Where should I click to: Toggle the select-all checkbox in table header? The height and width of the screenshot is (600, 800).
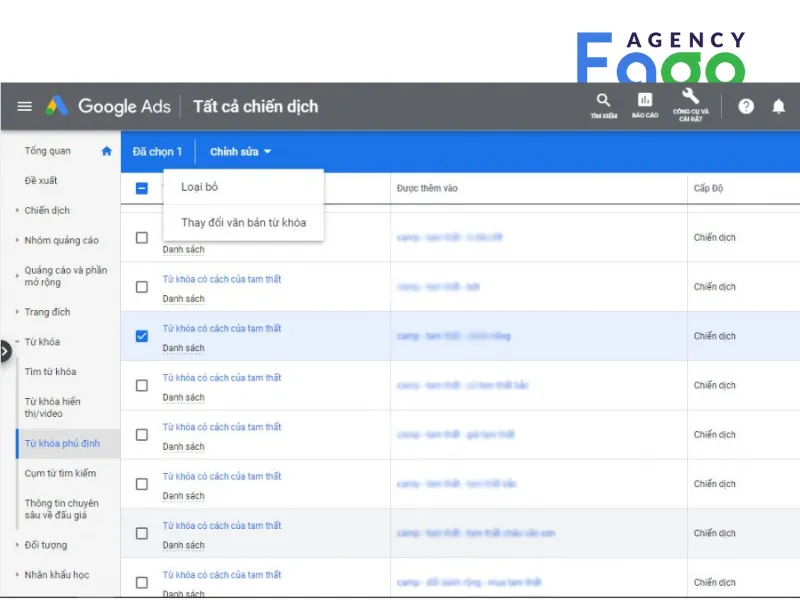point(142,188)
